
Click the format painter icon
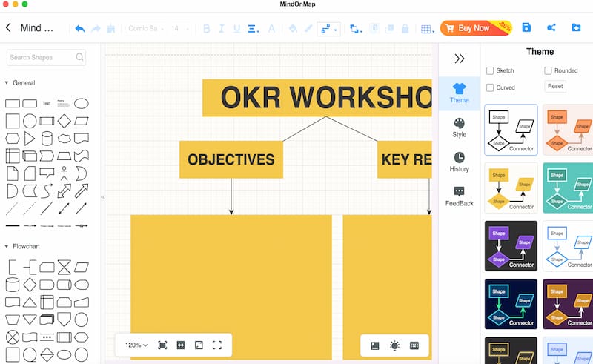(110, 28)
